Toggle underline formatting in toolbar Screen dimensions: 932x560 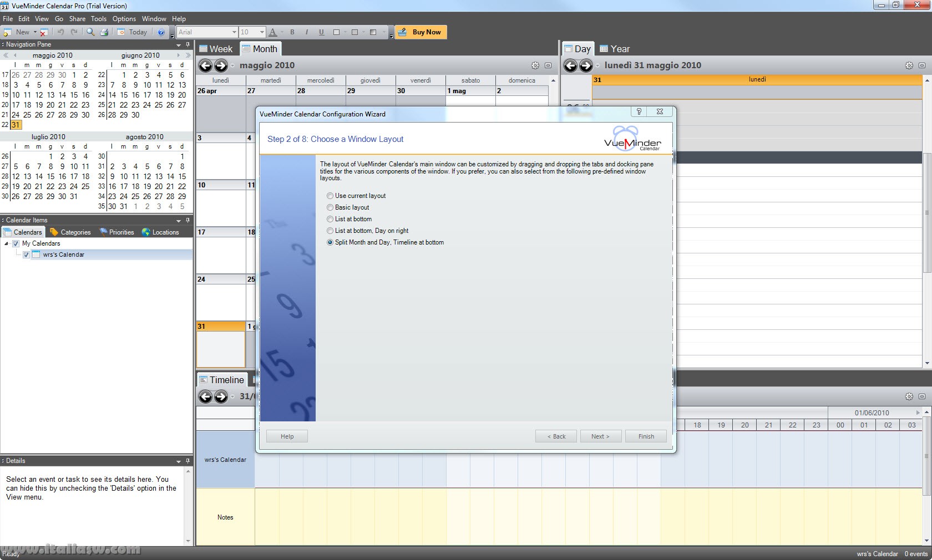[321, 32]
